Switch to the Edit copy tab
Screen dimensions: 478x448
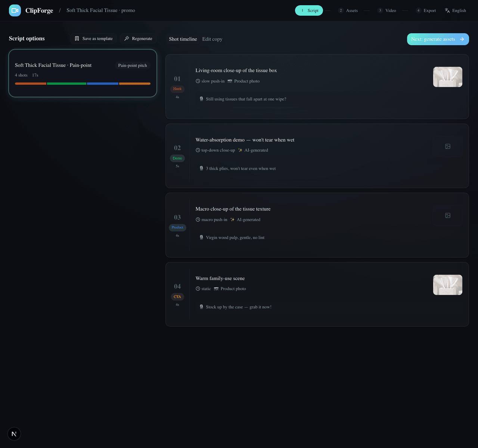point(212,39)
